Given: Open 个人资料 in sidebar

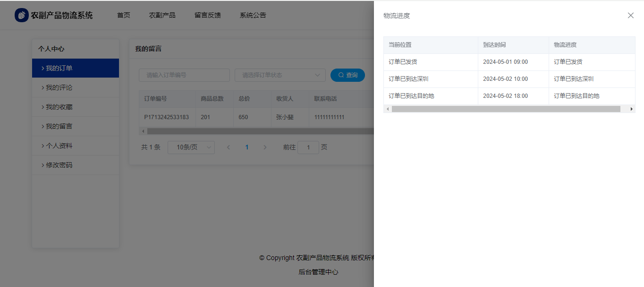Looking at the screenshot, I should tap(59, 146).
